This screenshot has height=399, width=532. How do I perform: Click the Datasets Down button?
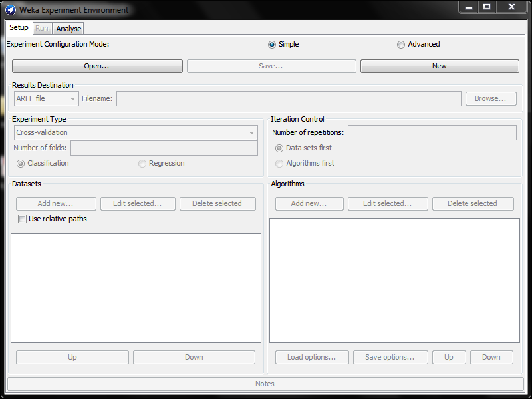point(194,358)
